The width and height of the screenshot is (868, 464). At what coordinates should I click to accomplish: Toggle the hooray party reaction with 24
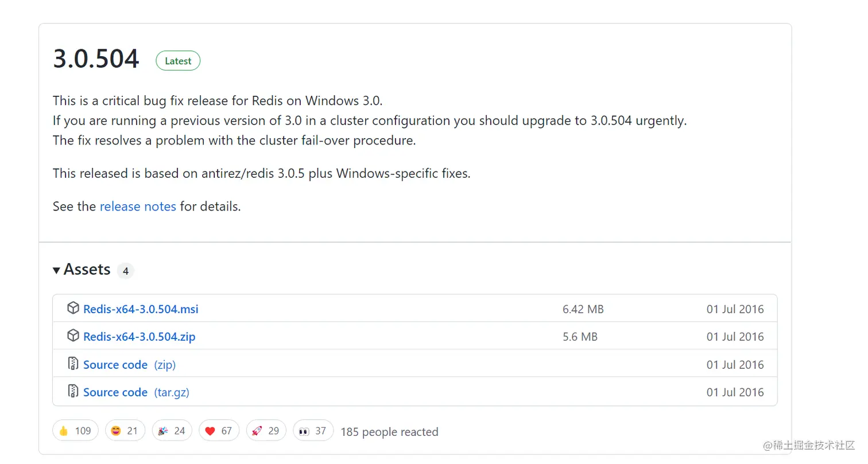click(x=172, y=431)
